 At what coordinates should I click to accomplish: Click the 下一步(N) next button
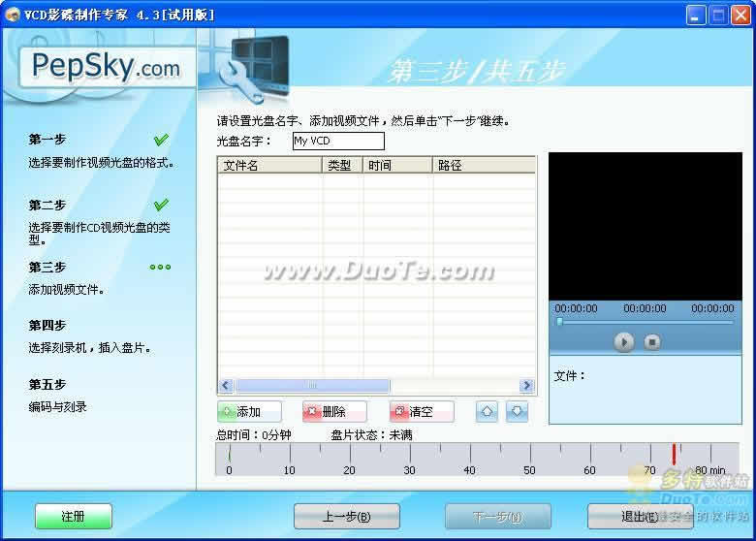tap(498, 517)
